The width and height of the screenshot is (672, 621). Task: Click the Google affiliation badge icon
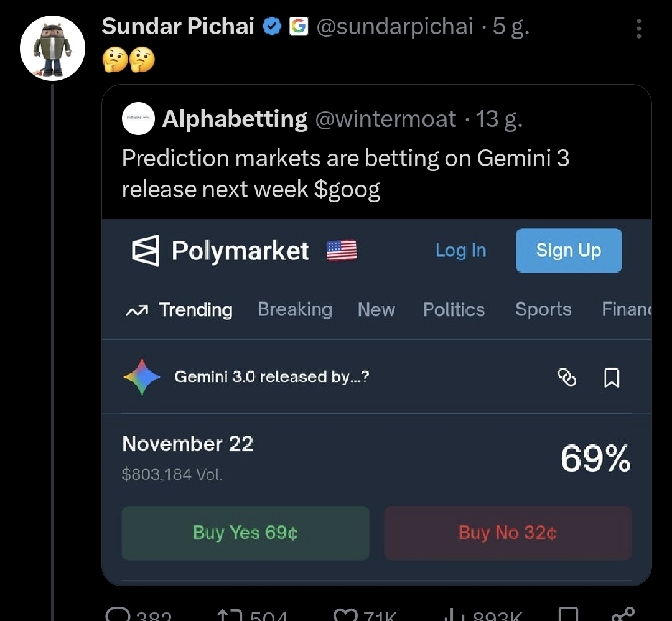299,27
